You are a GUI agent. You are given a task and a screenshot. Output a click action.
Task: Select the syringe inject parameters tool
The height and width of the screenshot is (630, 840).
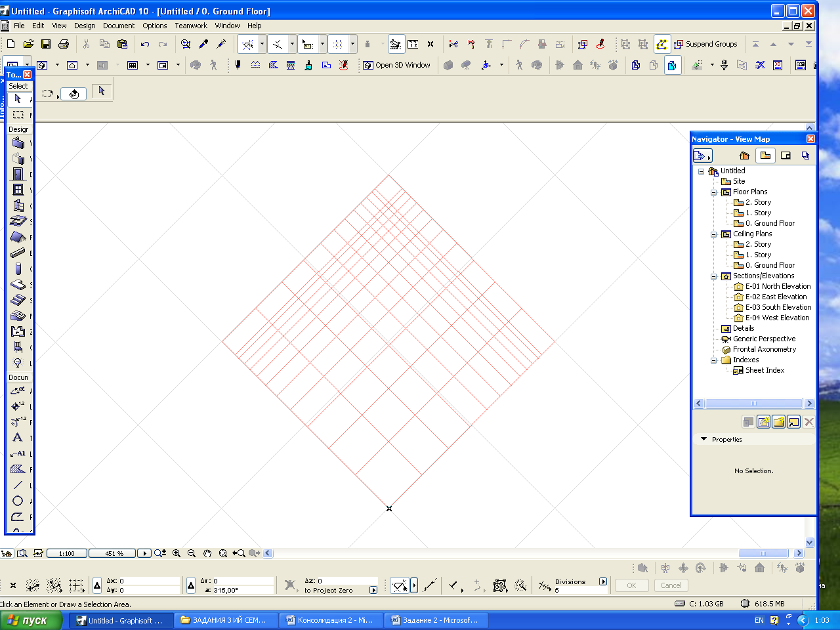[x=221, y=44]
